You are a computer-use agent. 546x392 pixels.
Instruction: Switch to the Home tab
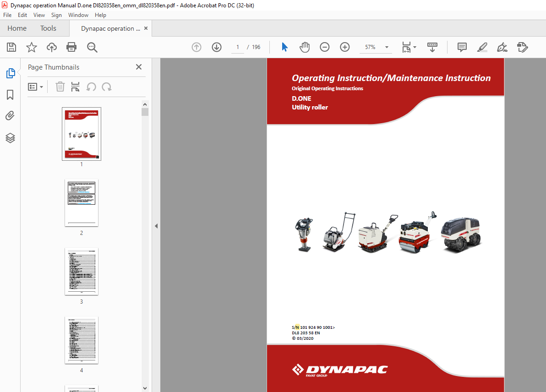click(x=17, y=28)
